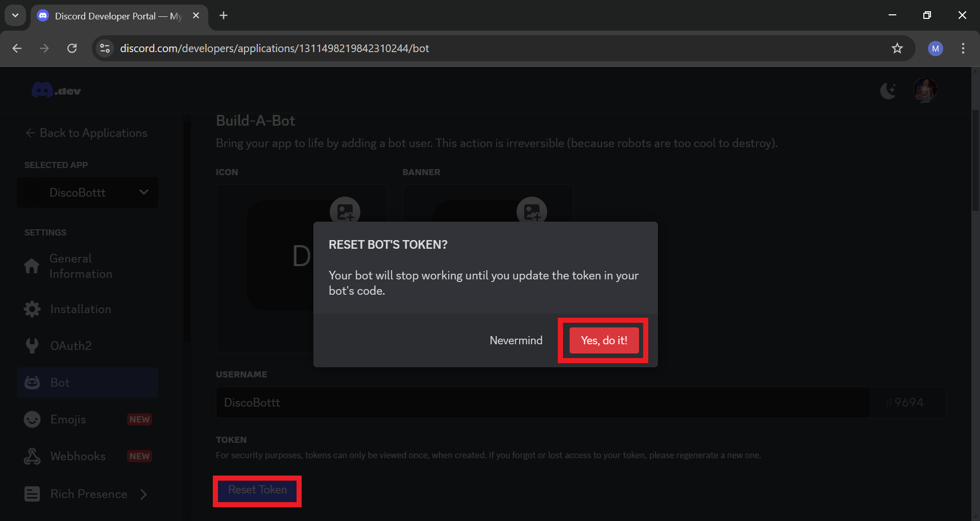Click the Installation gear icon
This screenshot has width=980, height=521.
32,309
